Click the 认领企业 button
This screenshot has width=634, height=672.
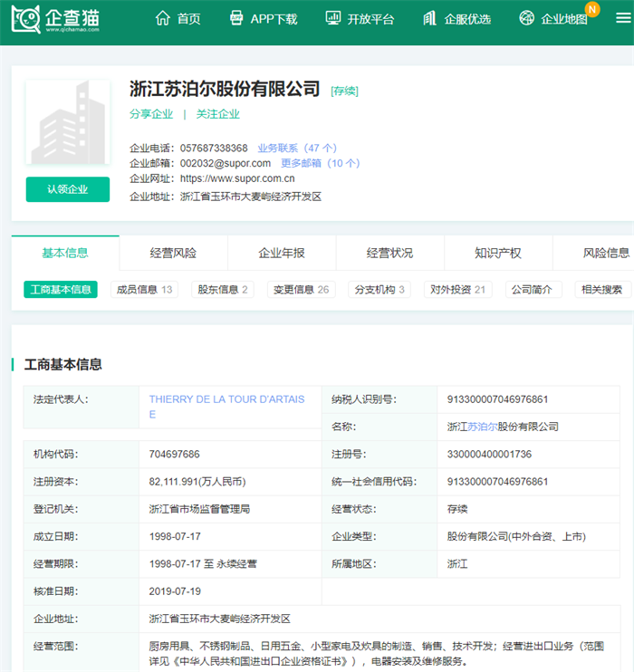click(x=68, y=189)
